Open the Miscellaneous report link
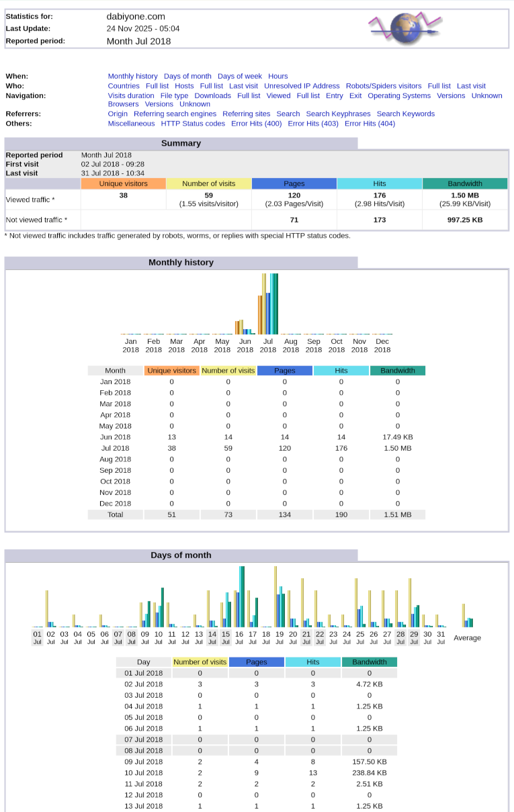 click(x=131, y=124)
